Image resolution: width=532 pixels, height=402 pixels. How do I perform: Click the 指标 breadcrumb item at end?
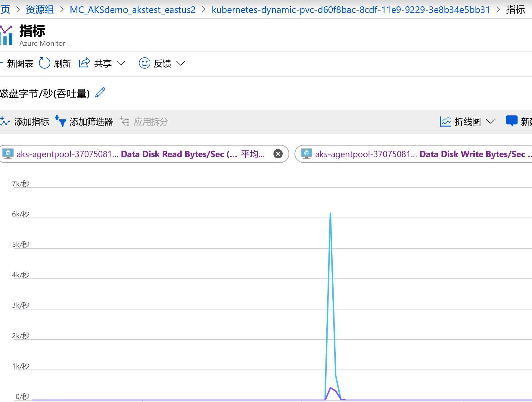click(515, 10)
